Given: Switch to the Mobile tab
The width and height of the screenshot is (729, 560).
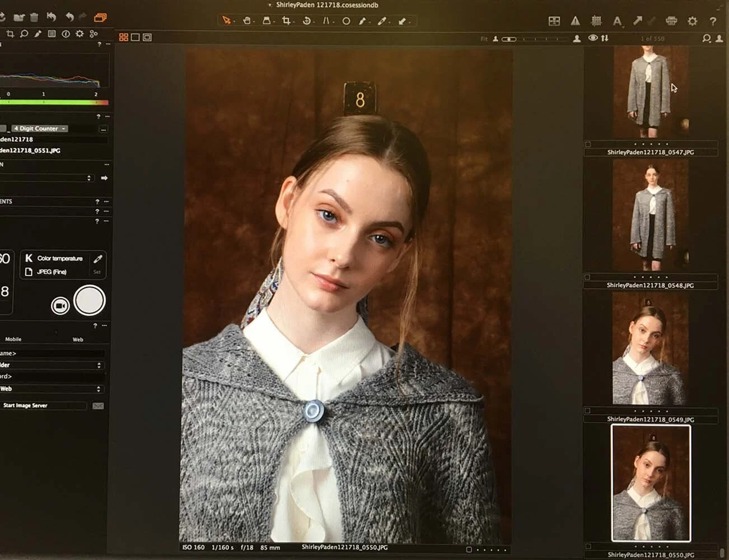Looking at the screenshot, I should pos(13,339).
